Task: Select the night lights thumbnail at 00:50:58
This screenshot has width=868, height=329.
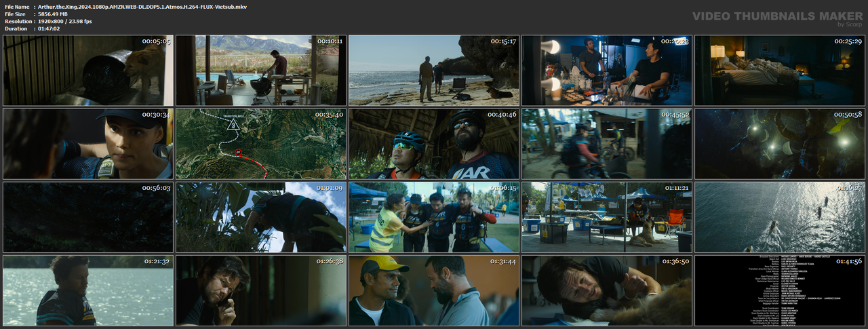Action: point(780,144)
